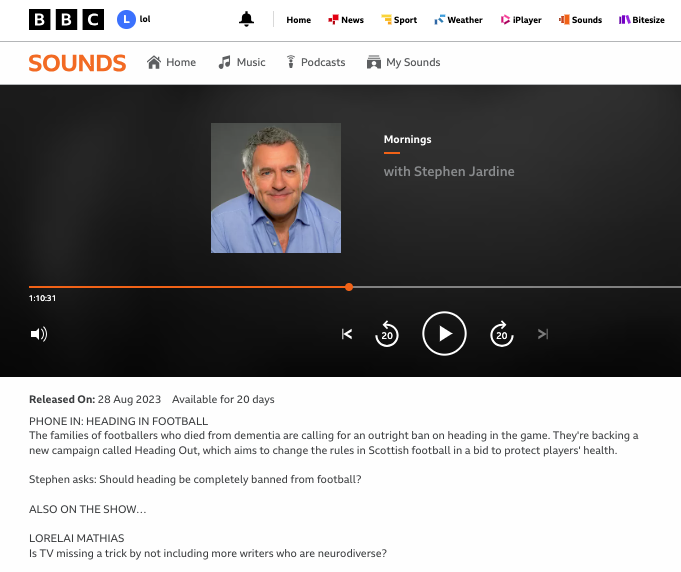Go to Sounds Home tab
Viewport: 681px width, 572px height.
[172, 62]
